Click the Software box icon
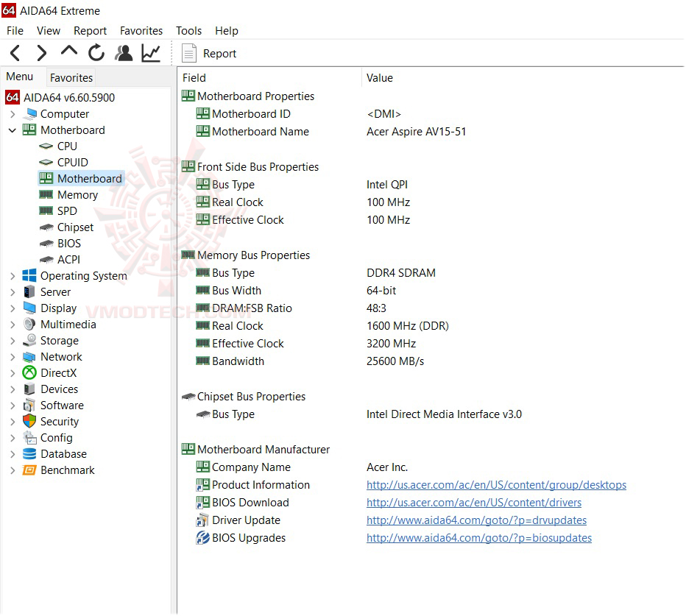The height and width of the screenshot is (616, 686). tap(29, 405)
